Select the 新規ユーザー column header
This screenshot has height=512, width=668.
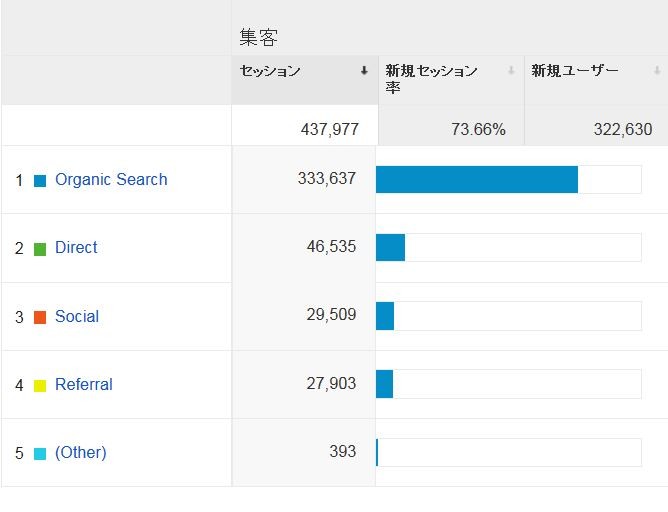click(x=575, y=71)
